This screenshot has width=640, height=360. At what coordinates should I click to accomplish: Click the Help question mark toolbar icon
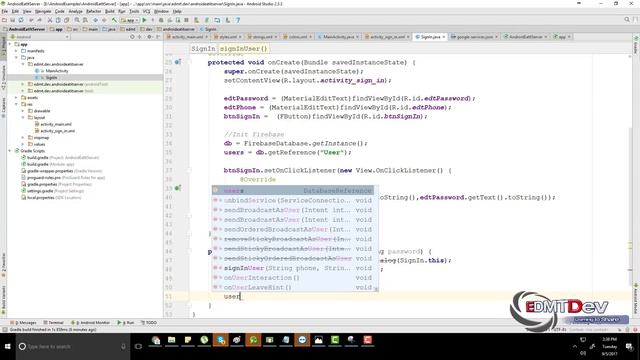(x=238, y=20)
